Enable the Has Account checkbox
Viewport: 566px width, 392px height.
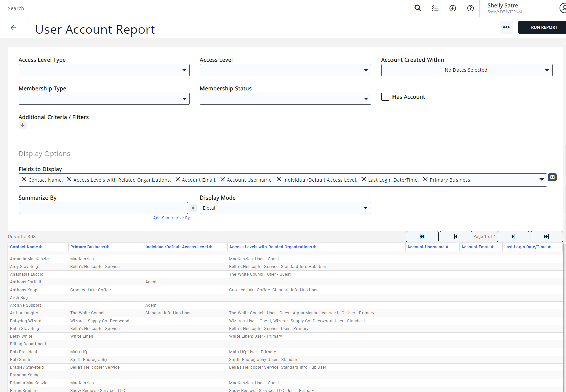(385, 97)
